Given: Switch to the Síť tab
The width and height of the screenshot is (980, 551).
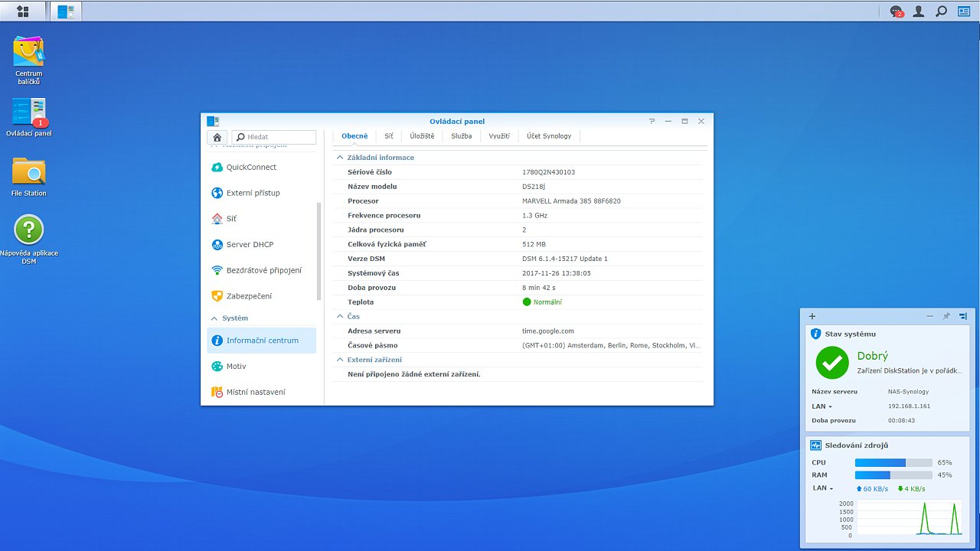Looking at the screenshot, I should pos(389,136).
